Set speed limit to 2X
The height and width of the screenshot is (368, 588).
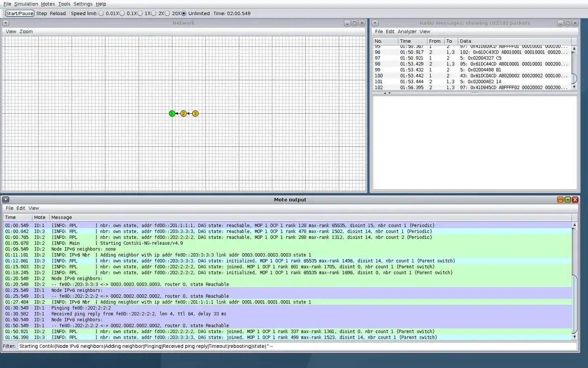[153, 13]
